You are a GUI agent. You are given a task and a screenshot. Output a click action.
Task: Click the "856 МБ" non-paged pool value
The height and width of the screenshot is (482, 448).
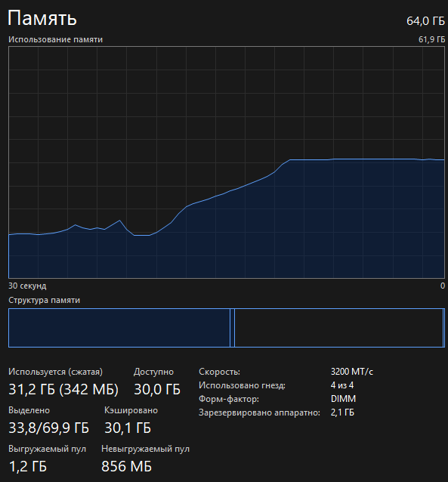point(127,466)
